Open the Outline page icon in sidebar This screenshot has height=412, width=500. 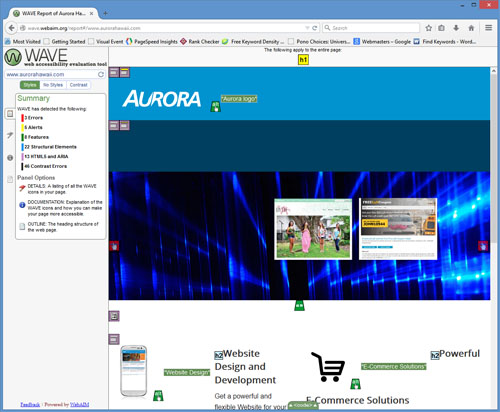coord(10,179)
